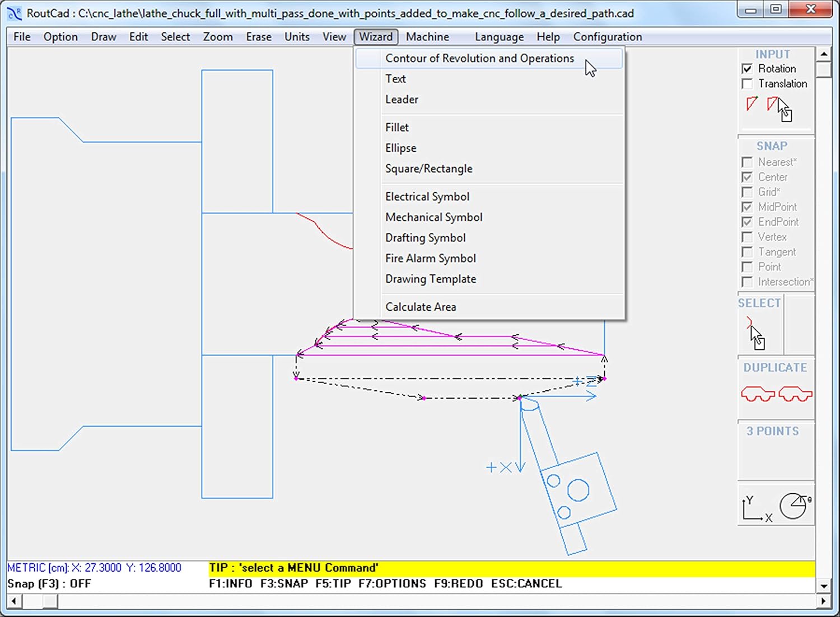
Task: Uncheck the Rotation input checkbox
Action: (747, 68)
